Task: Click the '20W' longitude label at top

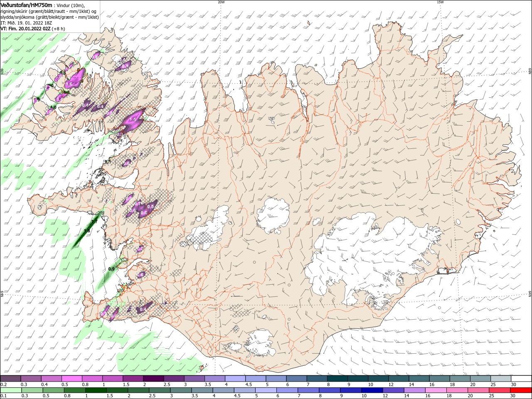Action: 221,2
